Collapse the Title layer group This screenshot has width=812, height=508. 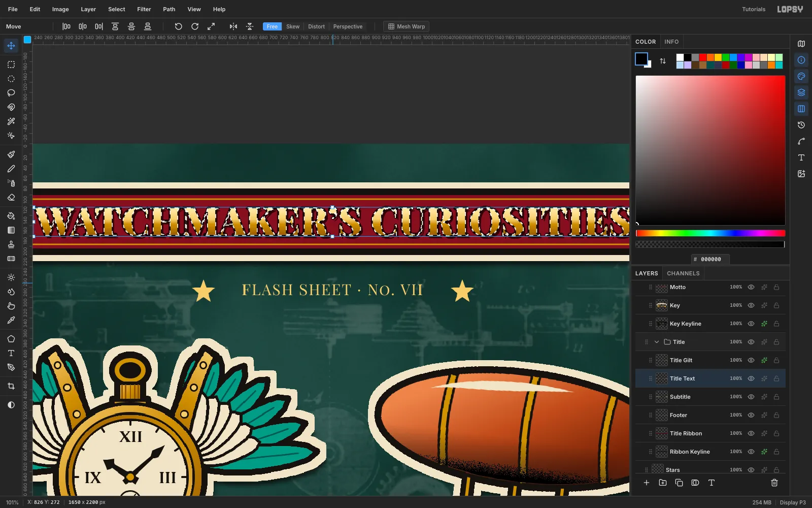pos(657,342)
